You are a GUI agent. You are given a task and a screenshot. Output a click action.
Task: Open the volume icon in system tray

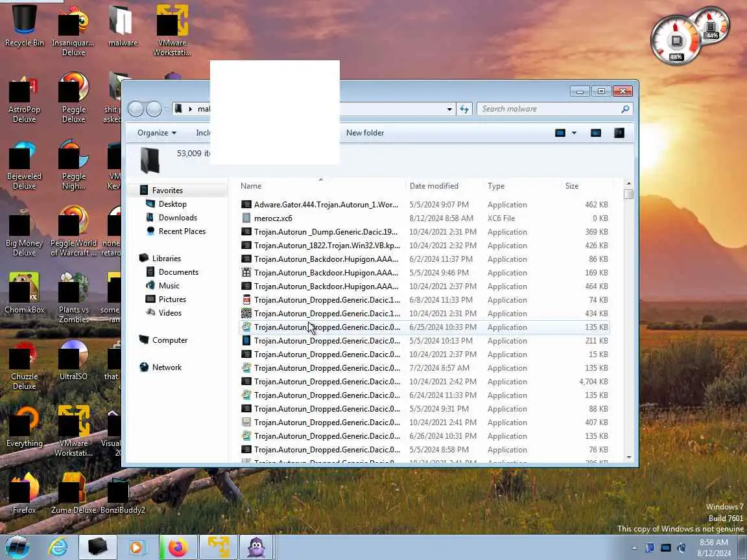click(682, 548)
